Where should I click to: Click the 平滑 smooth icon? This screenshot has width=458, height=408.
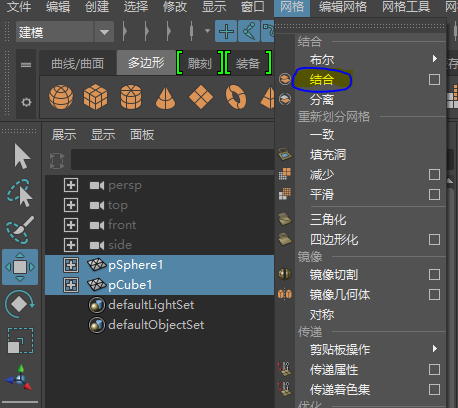pyautogui.click(x=285, y=194)
